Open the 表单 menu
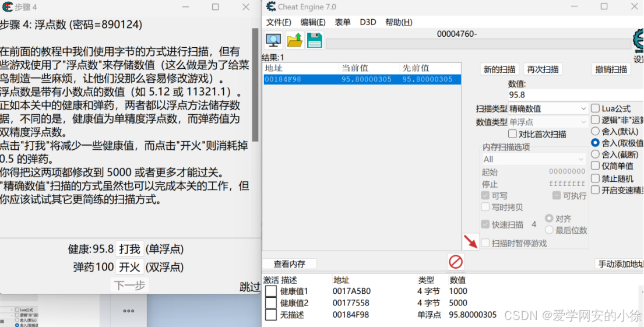This screenshot has width=644, height=327. click(343, 22)
